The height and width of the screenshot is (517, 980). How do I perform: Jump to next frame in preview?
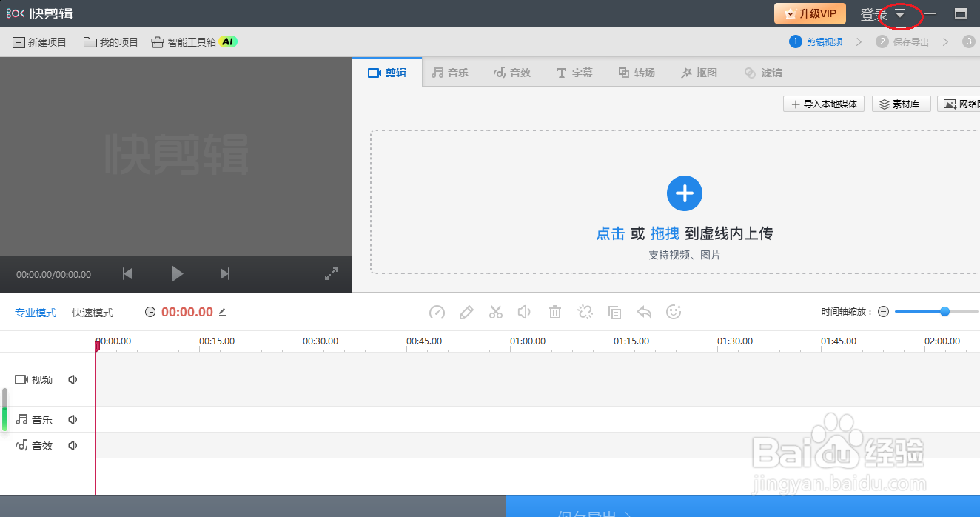point(225,274)
